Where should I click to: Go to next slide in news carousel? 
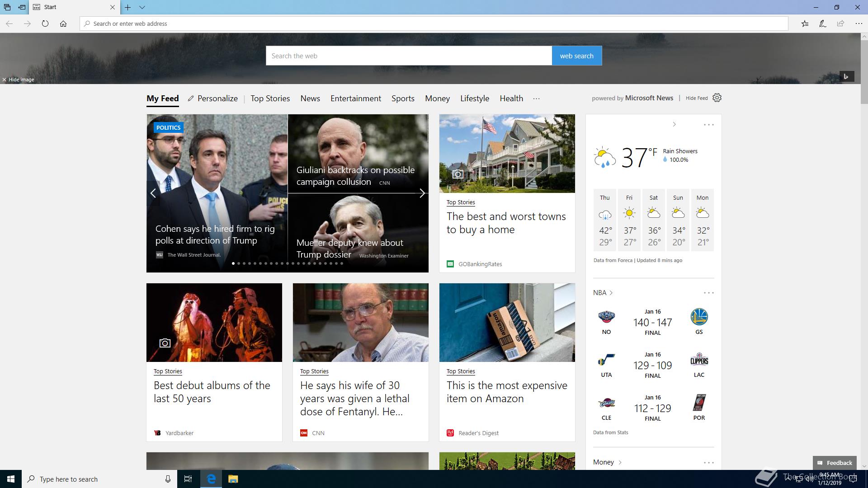click(422, 193)
